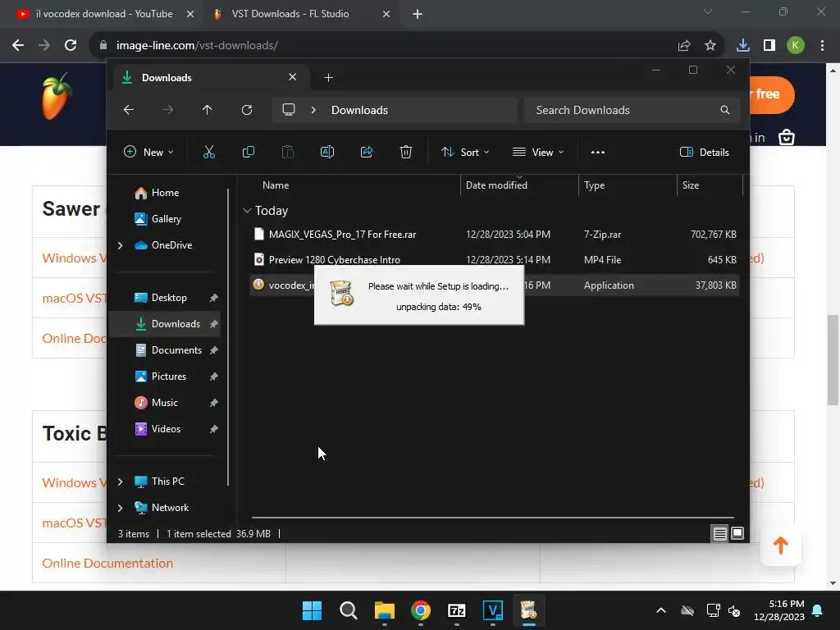Click the FL Studio fruit logo

57,97
